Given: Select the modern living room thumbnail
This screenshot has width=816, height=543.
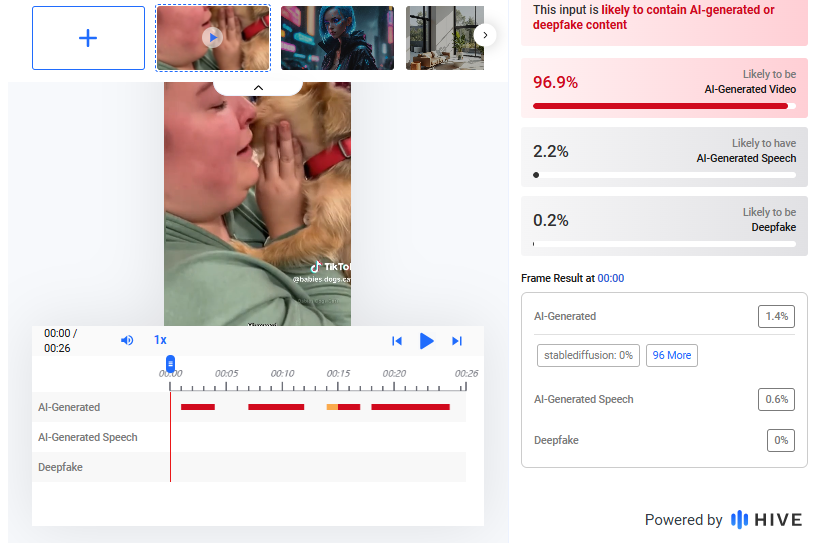Looking at the screenshot, I should pyautogui.click(x=438, y=38).
